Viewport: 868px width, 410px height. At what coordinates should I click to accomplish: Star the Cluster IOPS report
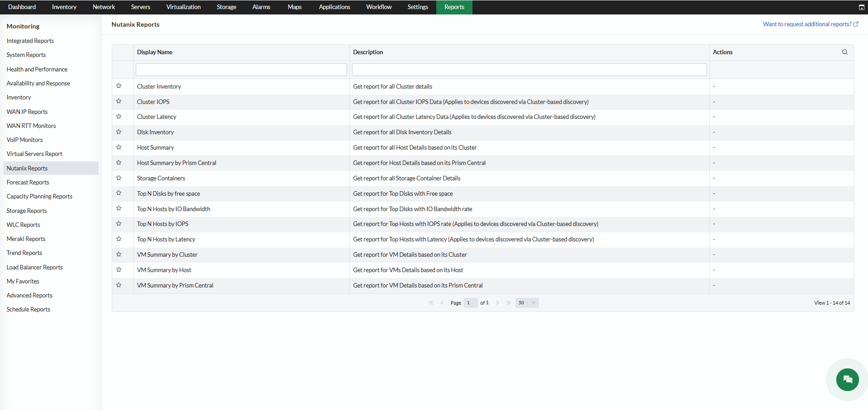pyautogui.click(x=119, y=101)
